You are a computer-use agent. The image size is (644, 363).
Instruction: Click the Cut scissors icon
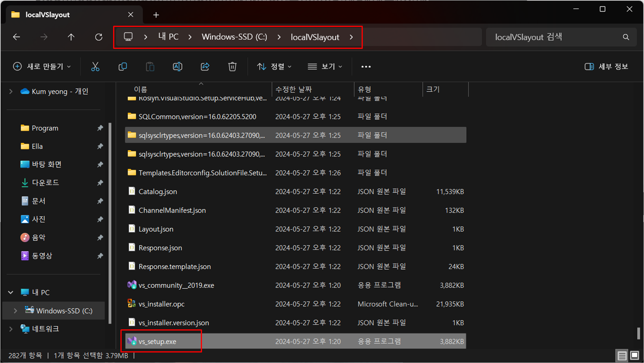pos(95,67)
